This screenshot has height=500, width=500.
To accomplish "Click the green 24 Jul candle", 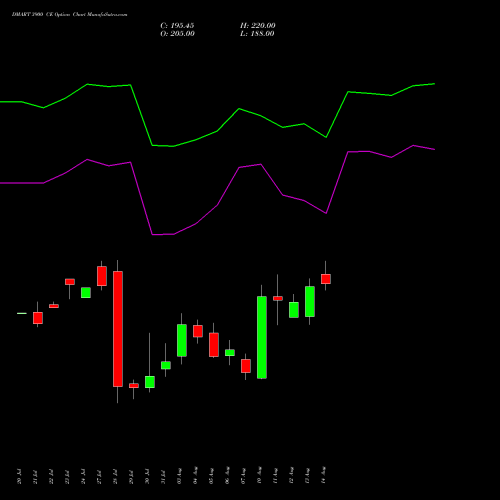I will 86,293.
